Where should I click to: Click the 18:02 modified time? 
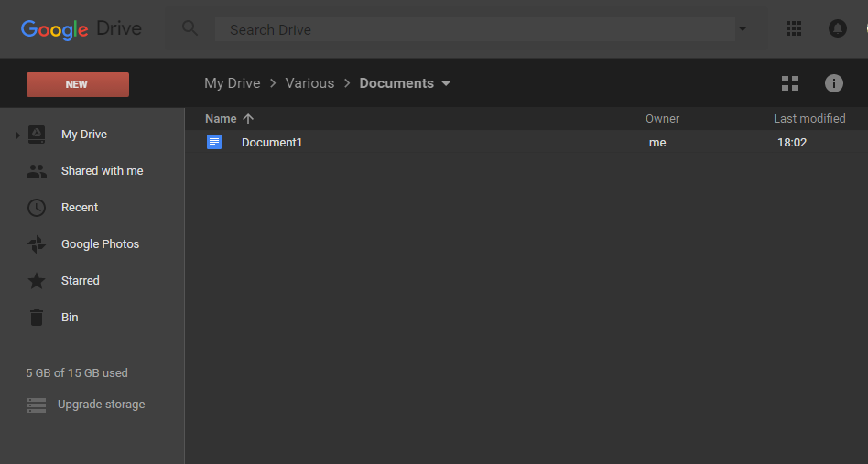click(792, 143)
